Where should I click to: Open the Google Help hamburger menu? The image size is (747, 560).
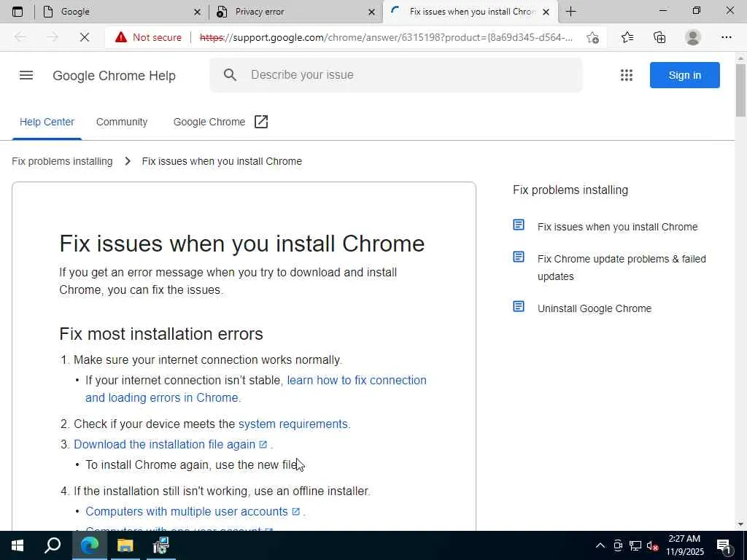(26, 75)
